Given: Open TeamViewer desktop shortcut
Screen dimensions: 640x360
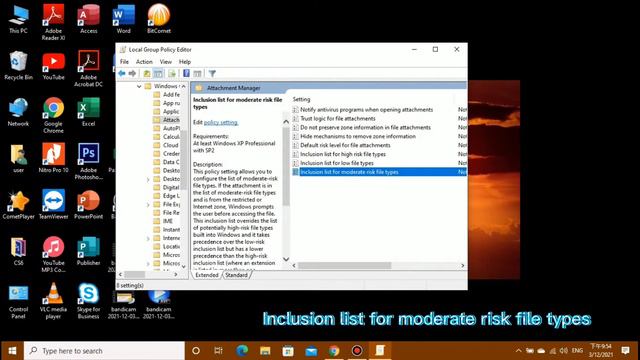Looking at the screenshot, I should pyautogui.click(x=53, y=205).
